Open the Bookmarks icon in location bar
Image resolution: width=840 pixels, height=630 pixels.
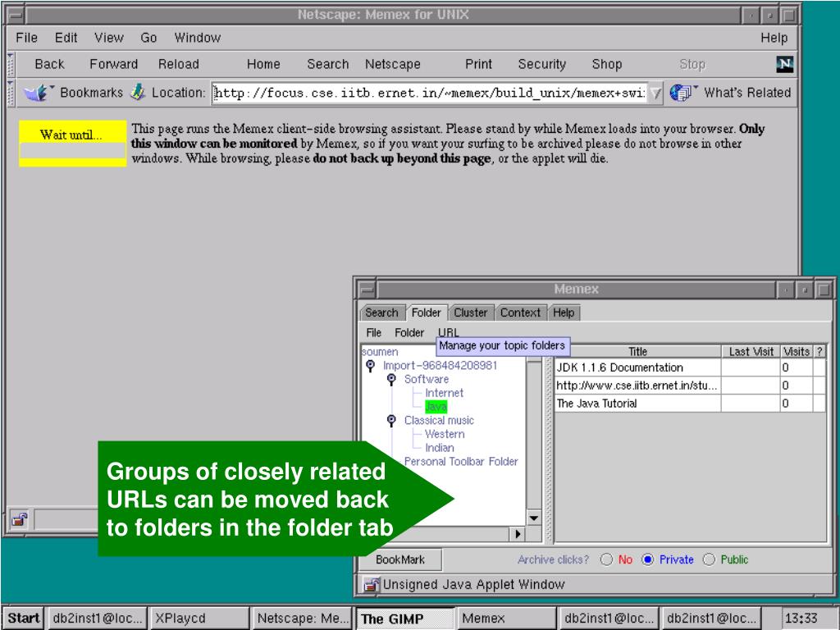[38, 93]
